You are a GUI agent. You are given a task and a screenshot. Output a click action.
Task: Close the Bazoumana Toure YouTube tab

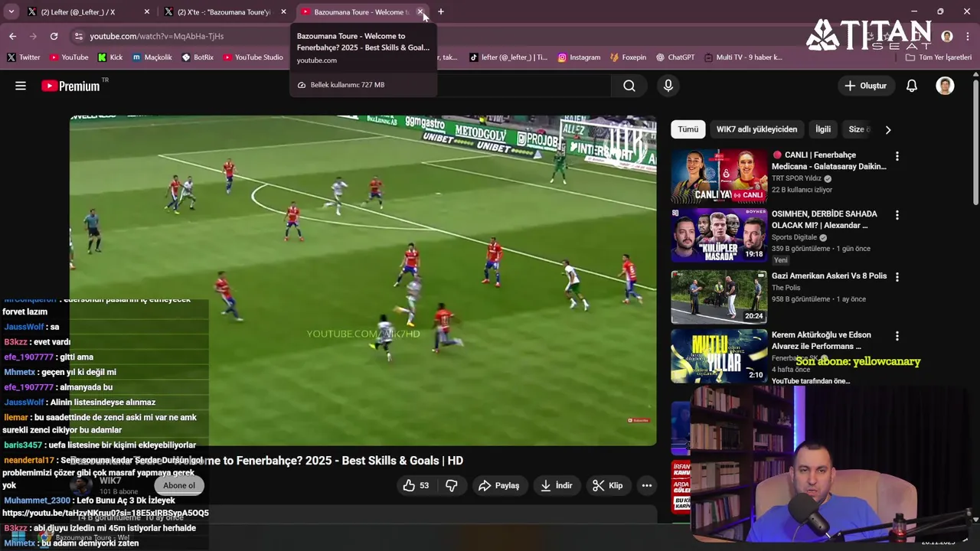coord(420,11)
